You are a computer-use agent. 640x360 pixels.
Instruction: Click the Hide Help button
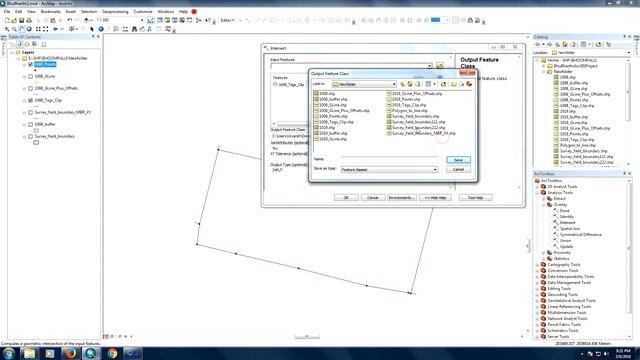pos(435,198)
